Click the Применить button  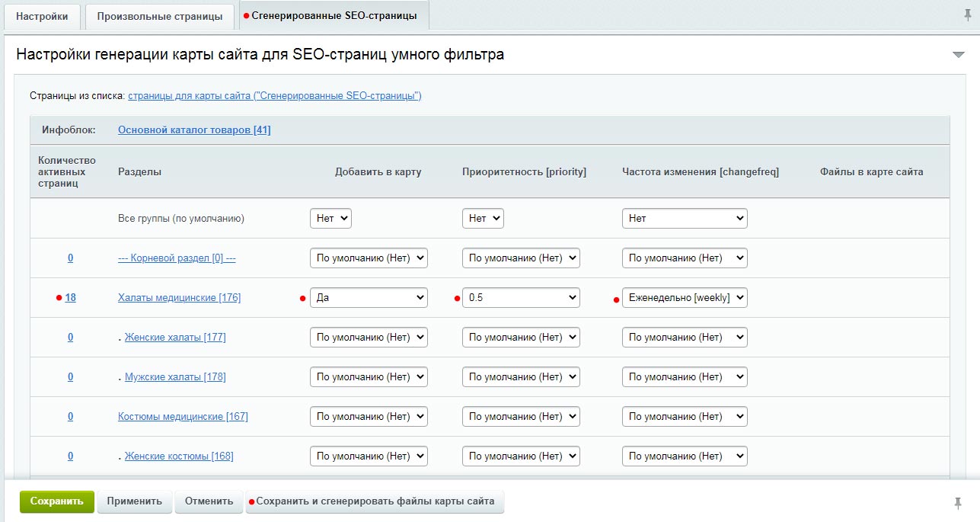134,501
